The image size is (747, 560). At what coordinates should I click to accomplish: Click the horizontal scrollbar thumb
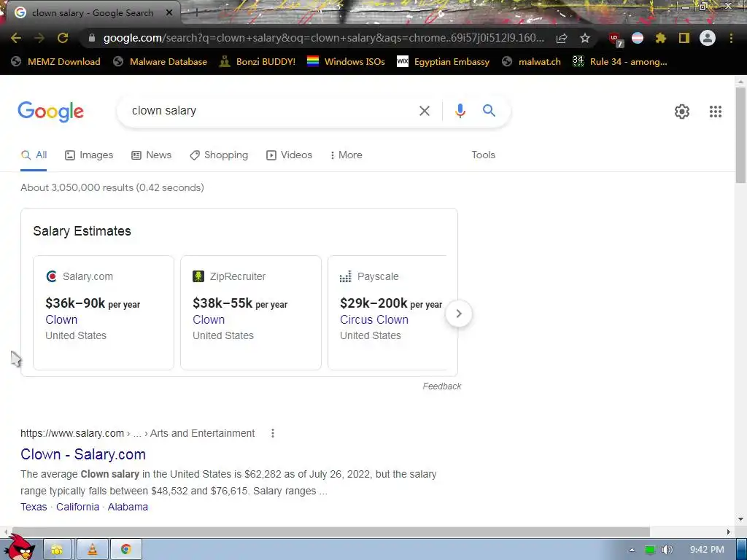331,532
